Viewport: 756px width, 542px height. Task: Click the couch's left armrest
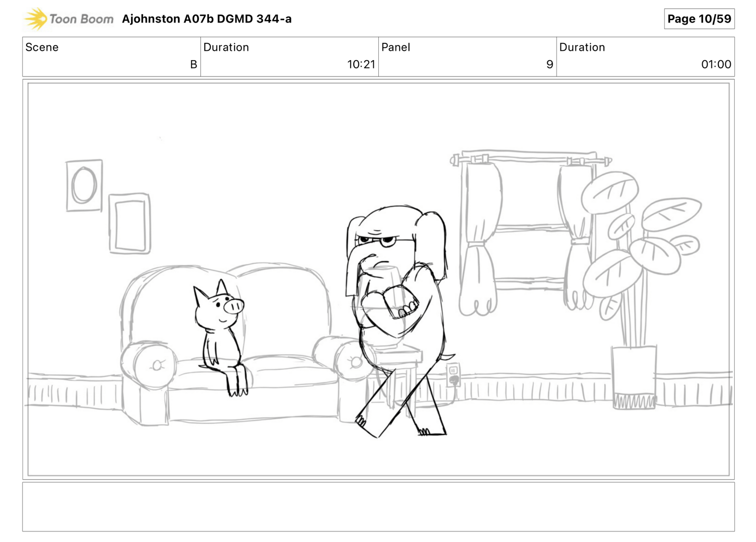coord(148,365)
